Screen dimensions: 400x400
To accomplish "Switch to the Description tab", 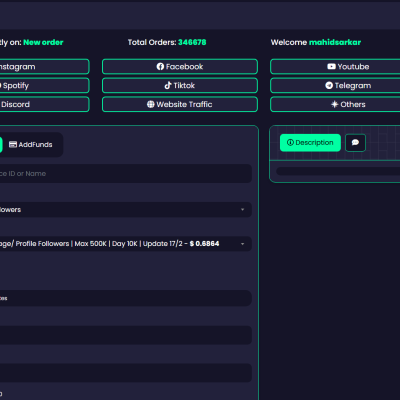I will pos(310,143).
